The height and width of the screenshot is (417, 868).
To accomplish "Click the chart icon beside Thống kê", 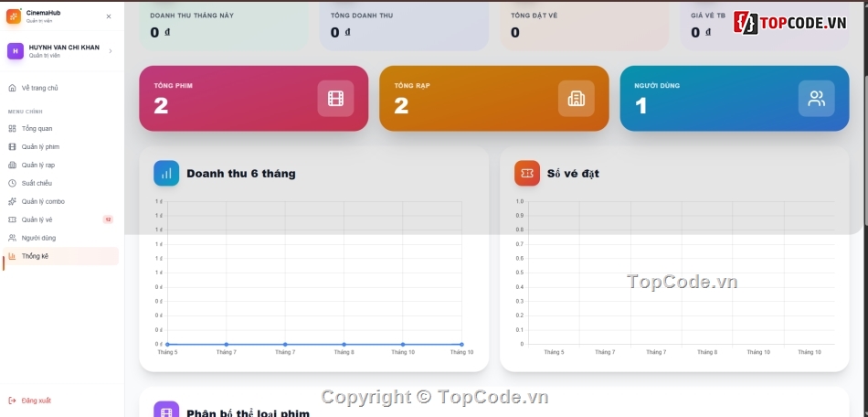I will [12, 256].
